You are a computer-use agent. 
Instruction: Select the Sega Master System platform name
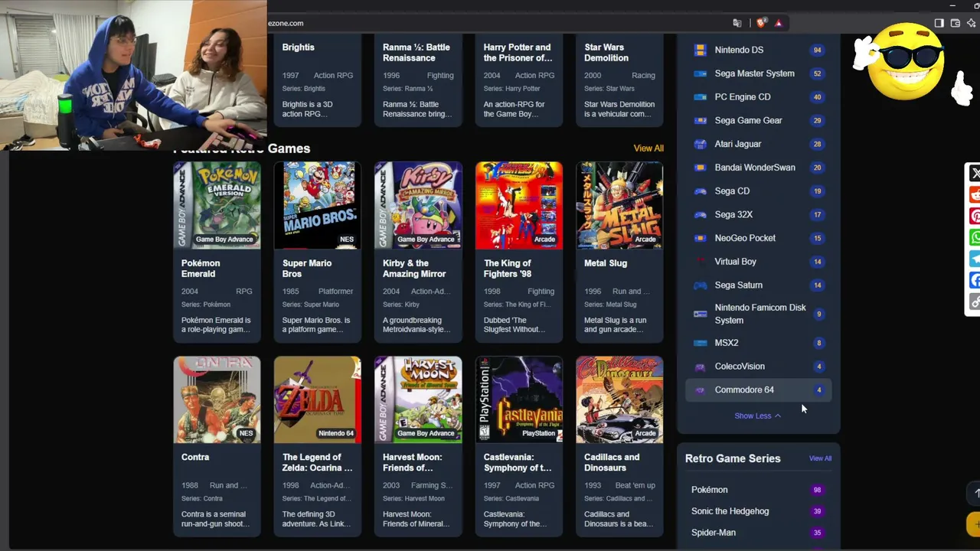754,73
